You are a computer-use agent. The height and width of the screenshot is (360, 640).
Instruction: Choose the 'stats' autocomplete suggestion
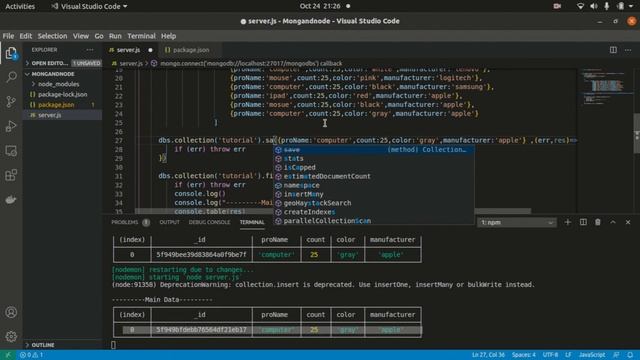[x=373, y=159]
